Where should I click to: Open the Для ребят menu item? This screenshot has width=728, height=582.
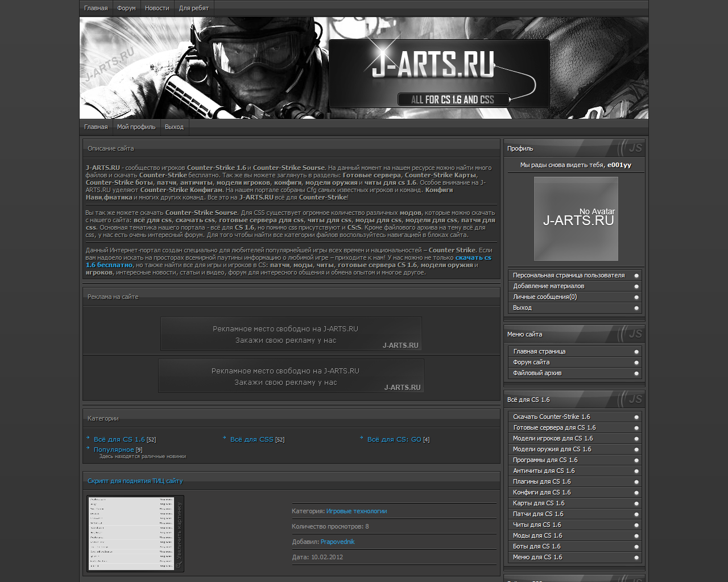click(x=194, y=8)
